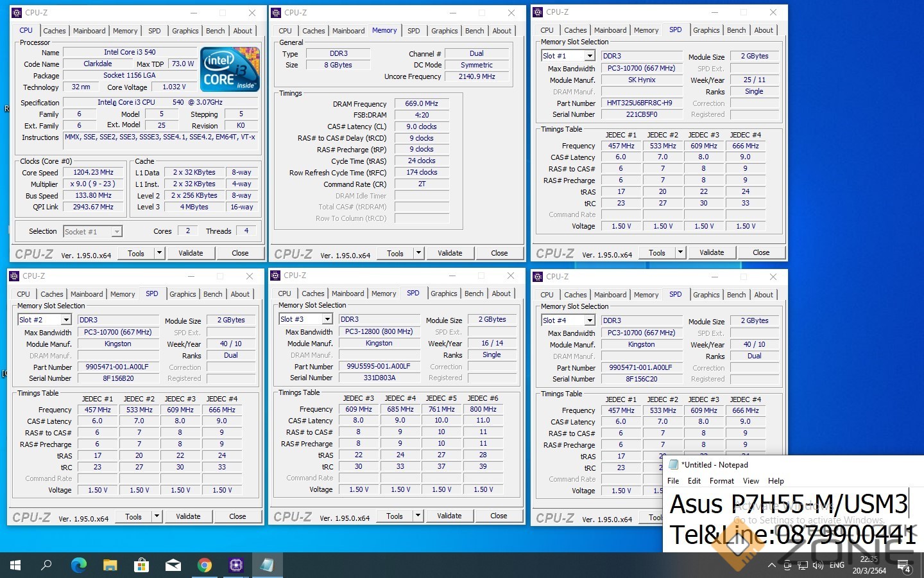Launch Microsoft Store from the taskbar
Image resolution: width=924 pixels, height=578 pixels.
pyautogui.click(x=141, y=565)
